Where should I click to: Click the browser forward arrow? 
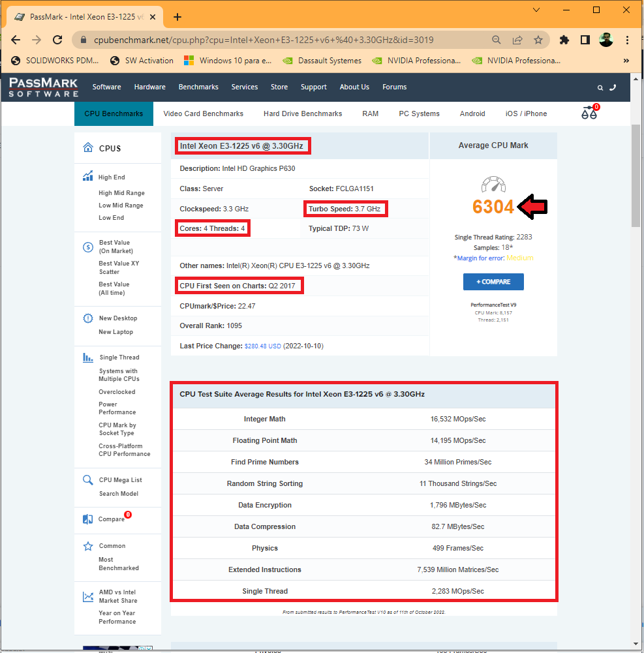tap(37, 40)
